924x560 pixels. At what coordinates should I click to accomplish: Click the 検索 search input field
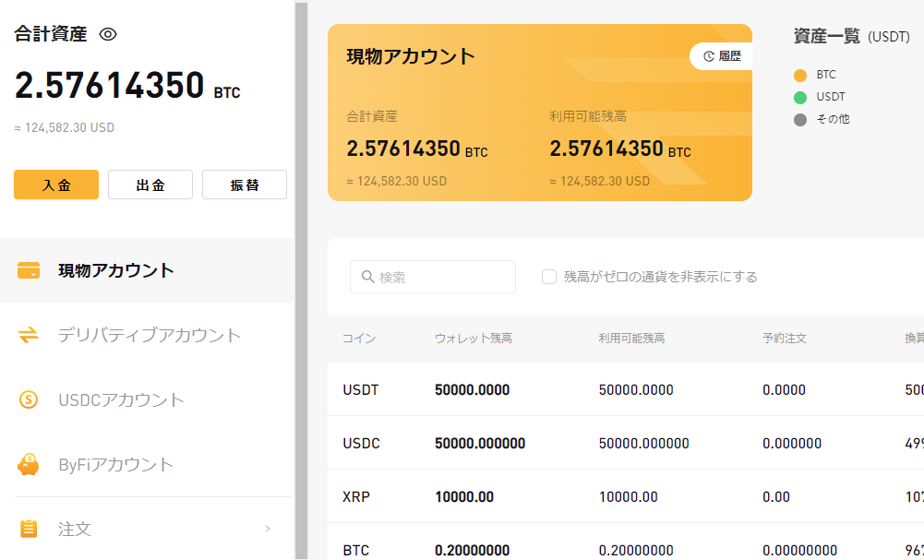(x=433, y=277)
